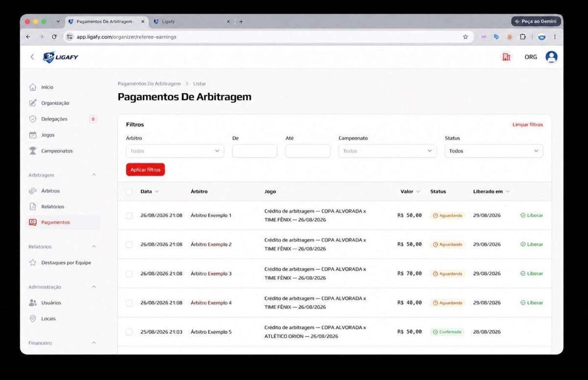Screen dimensions: 588x380
Task: Open browser extensions puzzle icon
Action: tap(523, 37)
